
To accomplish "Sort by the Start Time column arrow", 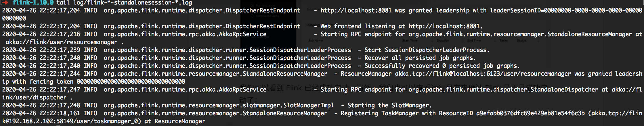I will [432, 41].
